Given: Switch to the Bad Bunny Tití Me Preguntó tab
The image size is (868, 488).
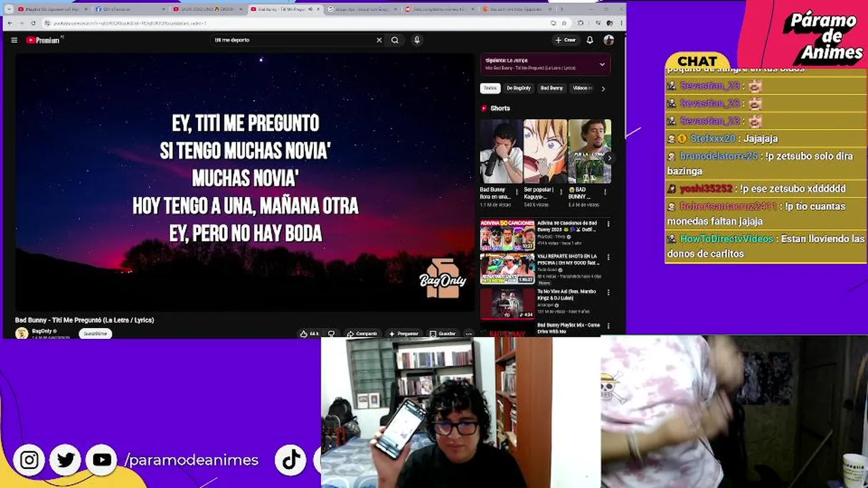Looking at the screenshot, I should click(x=285, y=9).
